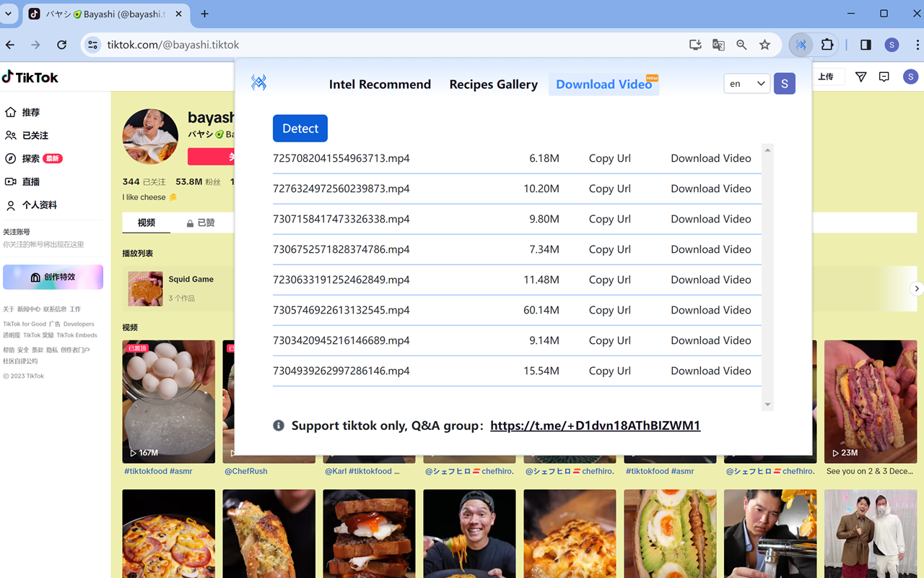Open the Telegram Q&A group link
The image size is (924, 578).
tap(595, 426)
